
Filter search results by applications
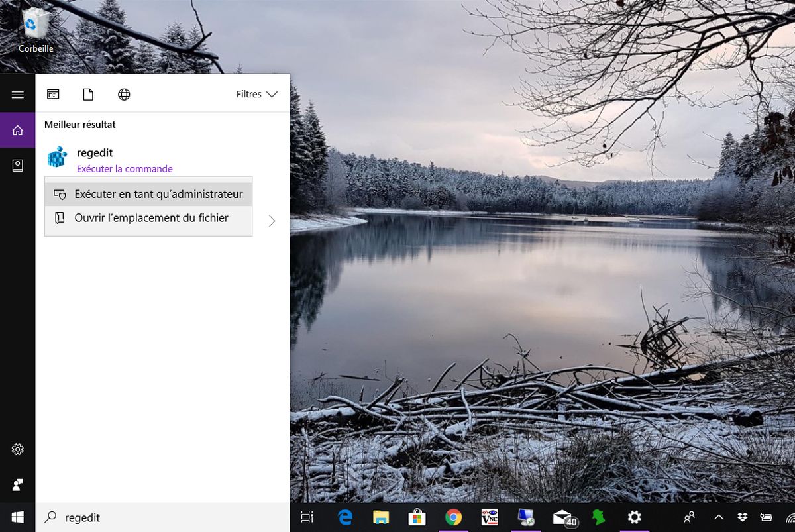(x=53, y=94)
